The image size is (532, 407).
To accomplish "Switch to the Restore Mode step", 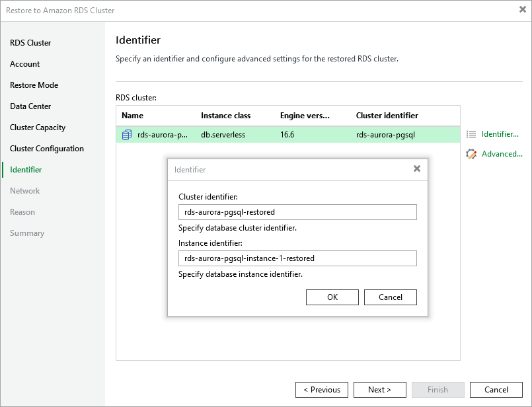I will click(34, 85).
